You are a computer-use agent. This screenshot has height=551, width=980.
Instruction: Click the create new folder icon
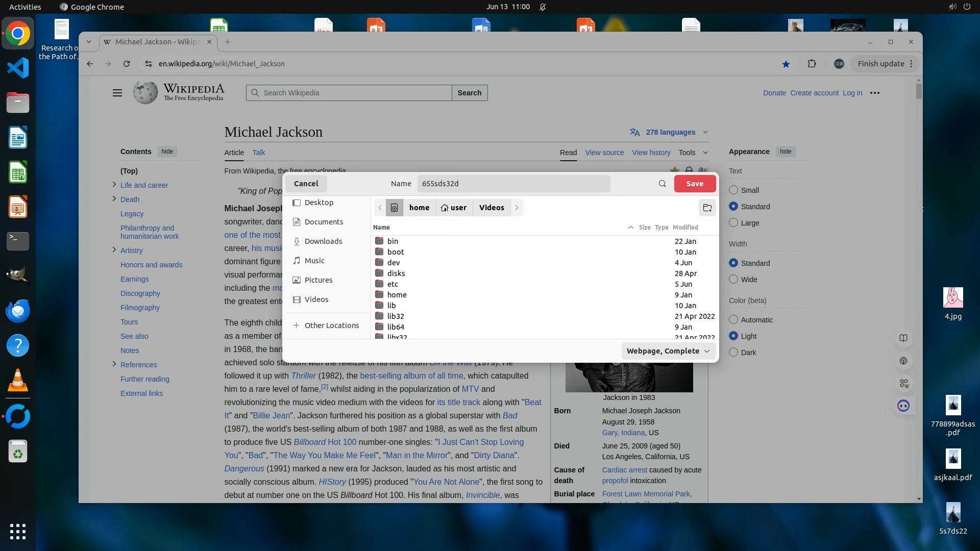coord(707,208)
